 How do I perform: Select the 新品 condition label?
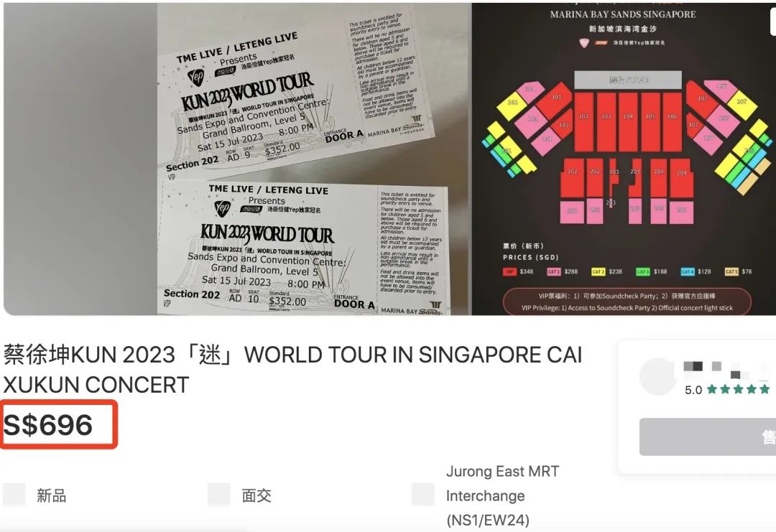[x=52, y=495]
